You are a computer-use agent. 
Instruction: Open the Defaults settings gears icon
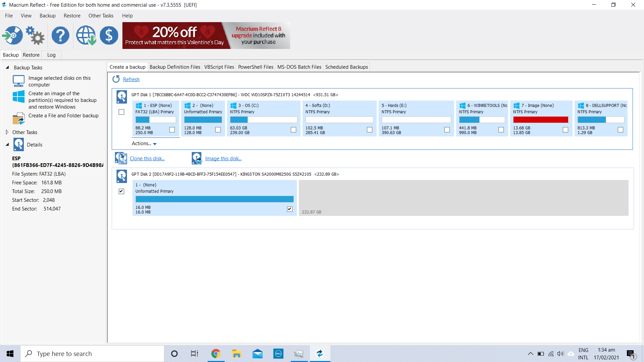pos(35,35)
